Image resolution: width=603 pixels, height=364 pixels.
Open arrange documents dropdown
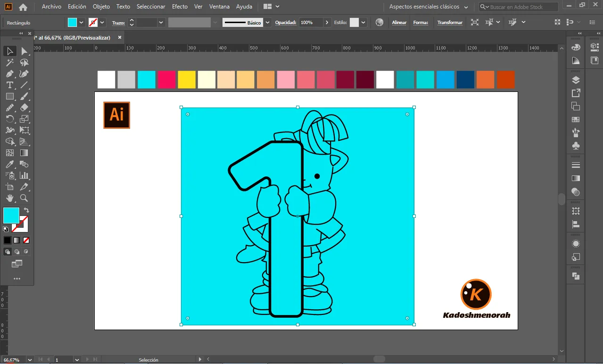(x=271, y=7)
